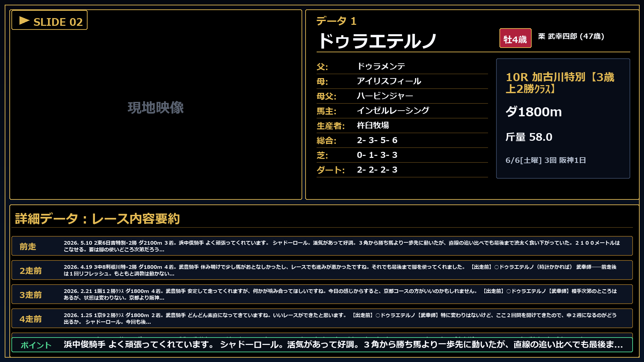Click the データ 1 heading
The image size is (644, 362).
(x=336, y=21)
